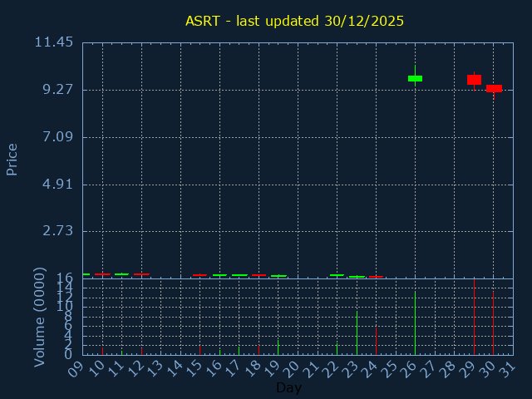The image size is (532, 399).
Task: Click the 11.45 price axis label
Action: (x=53, y=42)
